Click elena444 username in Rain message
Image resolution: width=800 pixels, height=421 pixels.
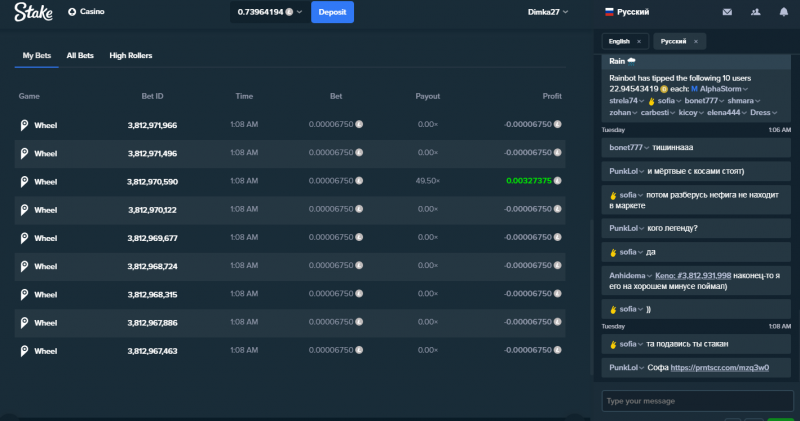[x=723, y=112]
